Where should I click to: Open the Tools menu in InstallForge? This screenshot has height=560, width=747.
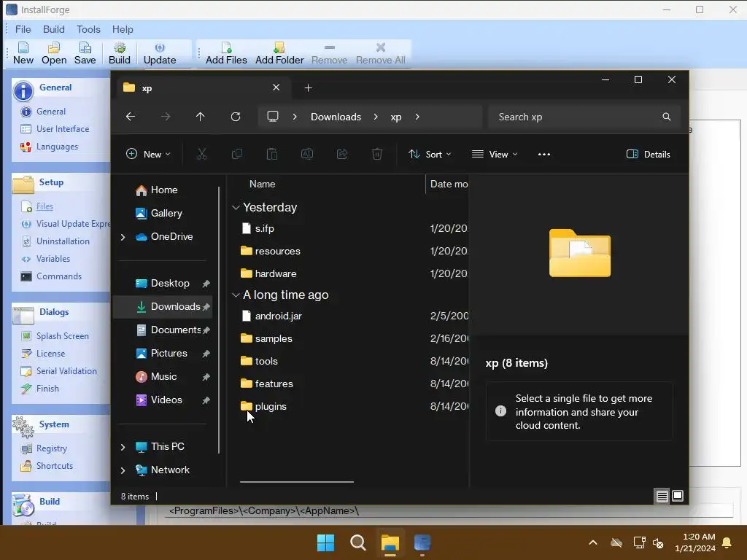pyautogui.click(x=88, y=29)
